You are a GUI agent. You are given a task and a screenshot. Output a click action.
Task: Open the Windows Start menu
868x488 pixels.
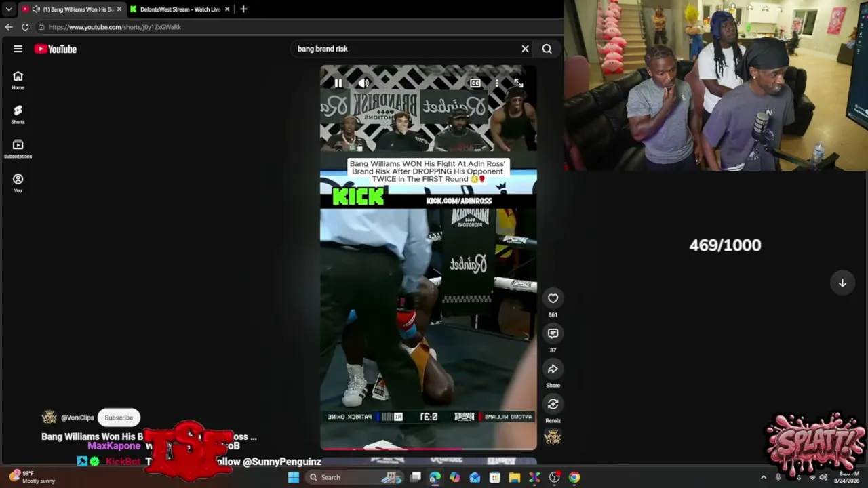point(294,477)
